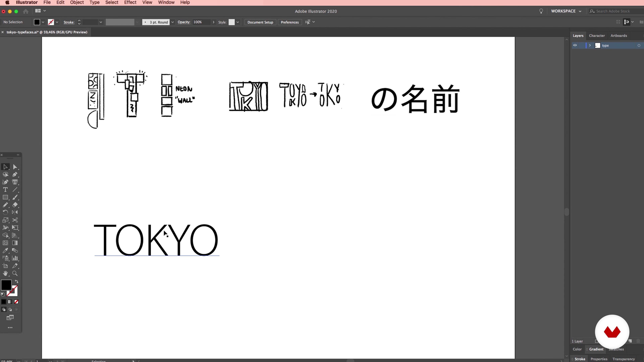
Task: Select the Line Segment tool
Action: (15, 190)
